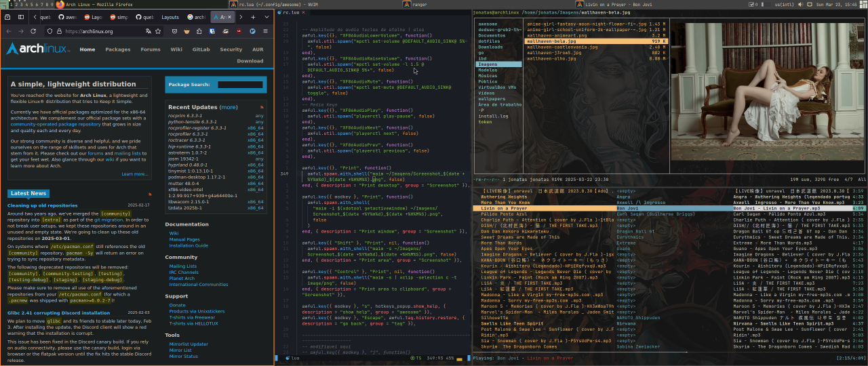Click the hyprland 0.48.0-1 package entry
This screenshot has width=868, height=366.
click(x=189, y=165)
